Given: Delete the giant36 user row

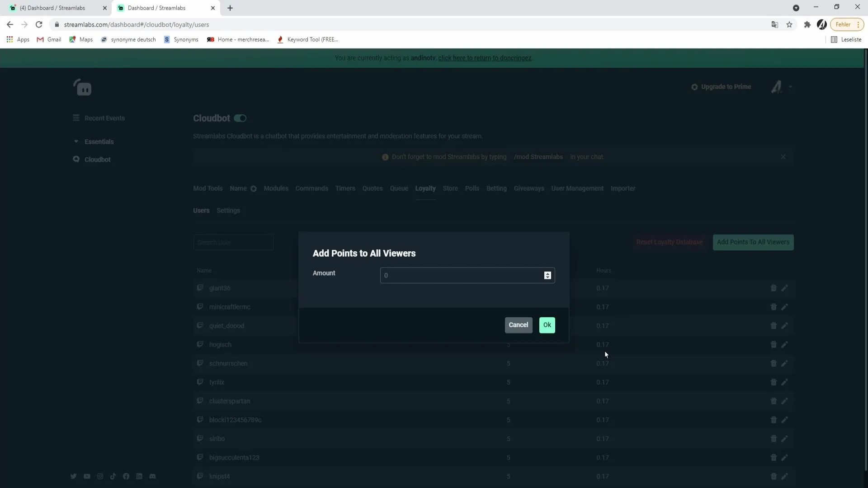Looking at the screenshot, I should pos(774,288).
